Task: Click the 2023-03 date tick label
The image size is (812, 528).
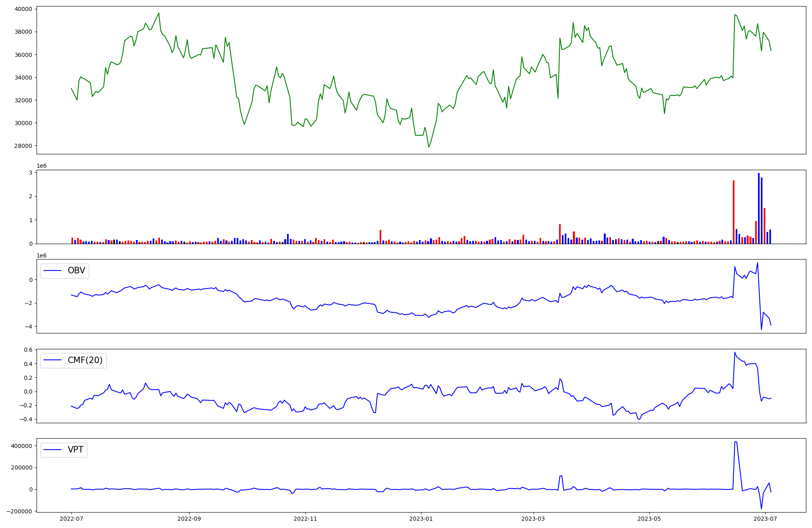Action: click(x=533, y=519)
